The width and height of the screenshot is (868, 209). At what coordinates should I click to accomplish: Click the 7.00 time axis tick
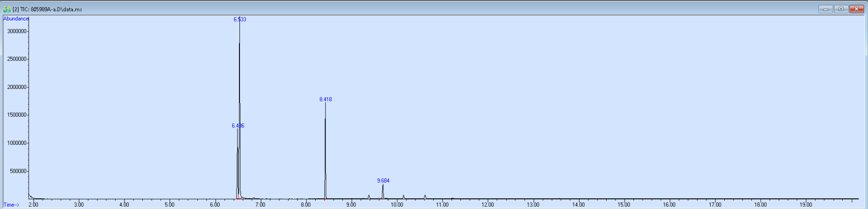260,205
